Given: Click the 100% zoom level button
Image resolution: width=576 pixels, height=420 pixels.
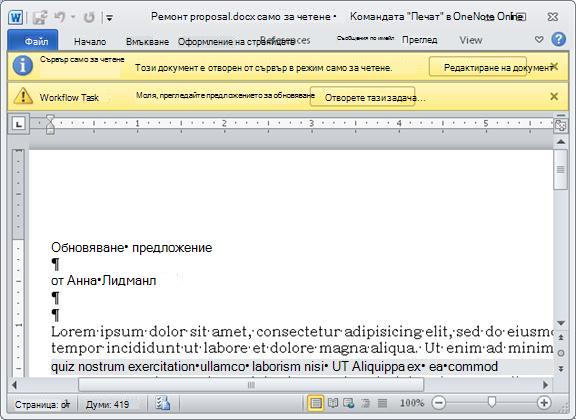Looking at the screenshot, I should click(412, 403).
